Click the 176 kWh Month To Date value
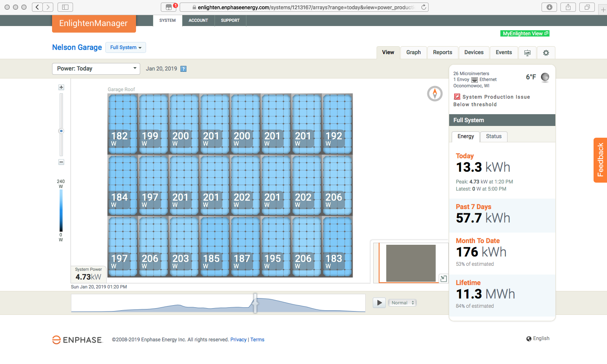 481,252
